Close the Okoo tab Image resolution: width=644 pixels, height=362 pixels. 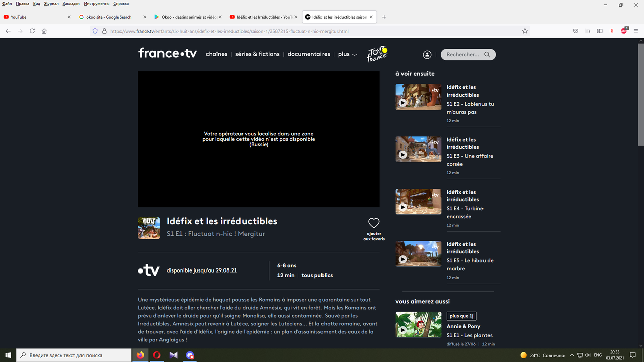tap(220, 17)
